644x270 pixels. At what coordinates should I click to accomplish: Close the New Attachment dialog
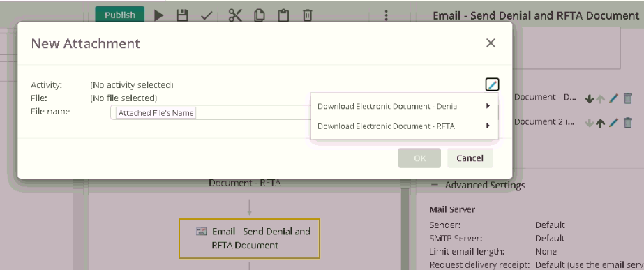[491, 43]
